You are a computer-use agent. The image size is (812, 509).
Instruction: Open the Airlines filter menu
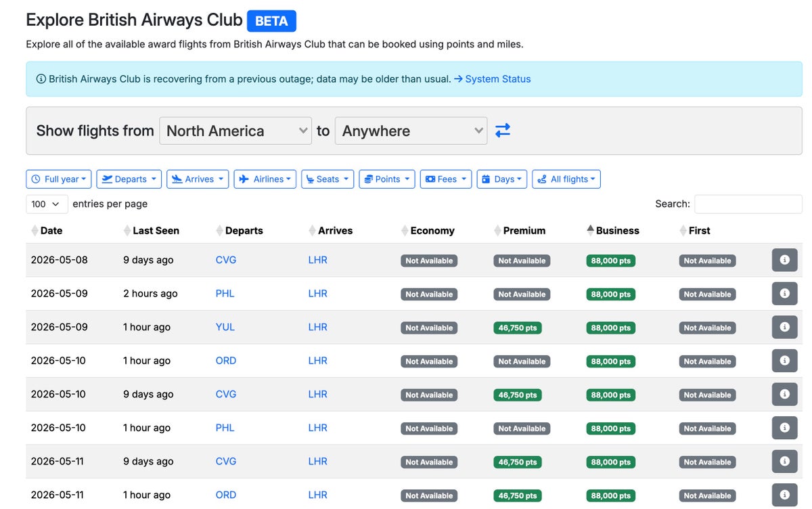pyautogui.click(x=265, y=179)
